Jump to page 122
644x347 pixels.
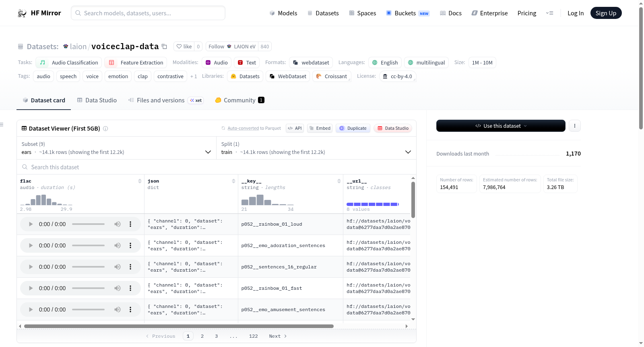pyautogui.click(x=253, y=336)
